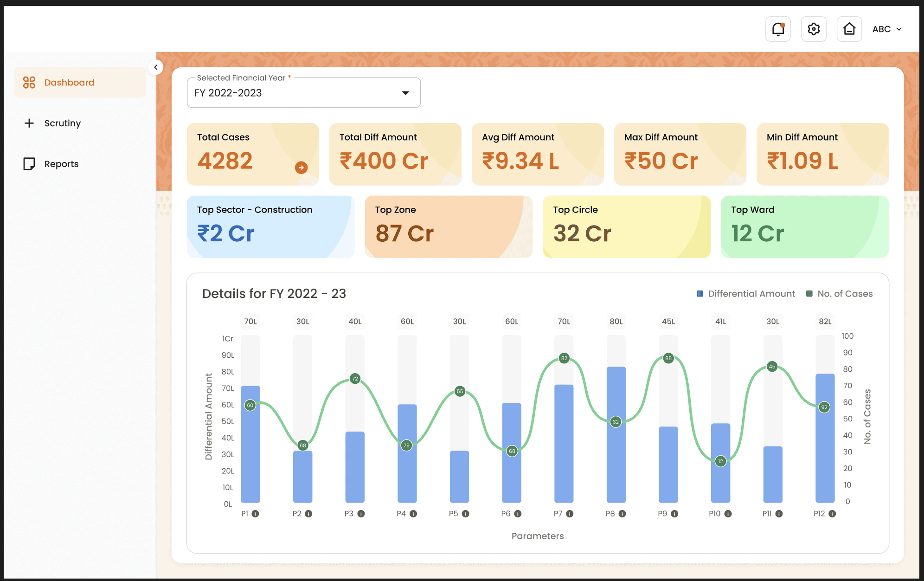Click info icon beside P6 label

[518, 514]
